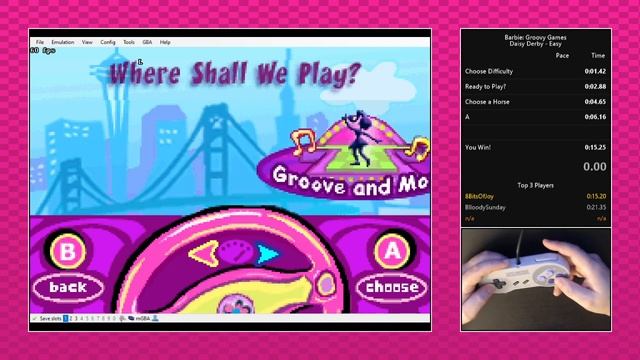Click the "60 fps" counter overlay

pyautogui.click(x=43, y=51)
